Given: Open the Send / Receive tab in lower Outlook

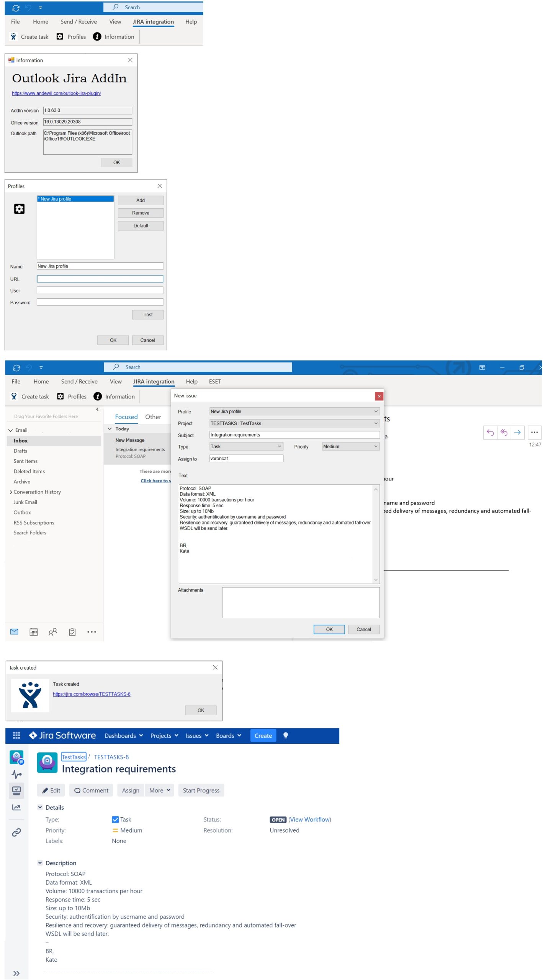Looking at the screenshot, I should pyautogui.click(x=79, y=381).
